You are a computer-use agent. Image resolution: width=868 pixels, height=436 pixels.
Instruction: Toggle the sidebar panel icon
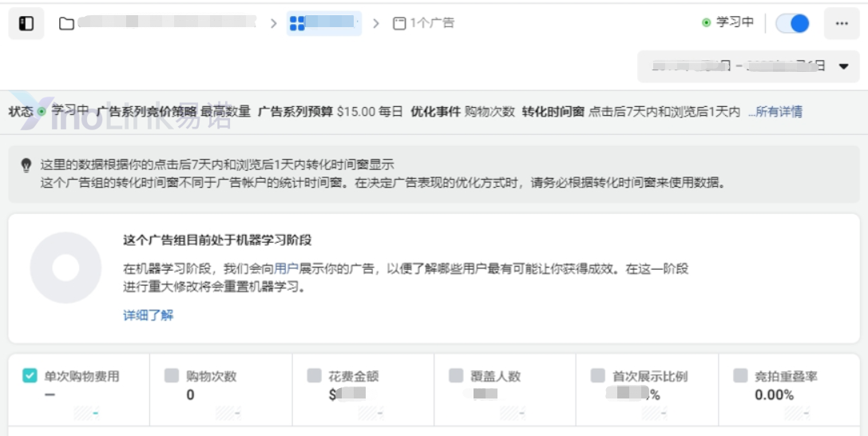[x=26, y=23]
